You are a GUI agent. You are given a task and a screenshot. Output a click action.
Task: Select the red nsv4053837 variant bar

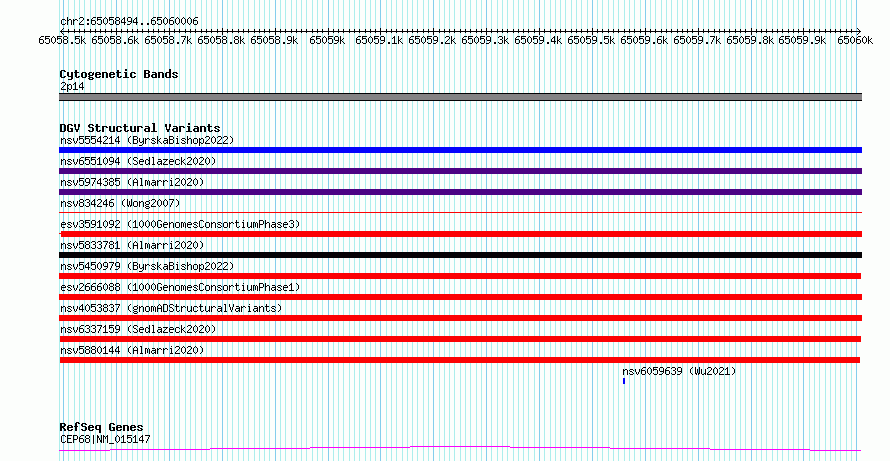460,318
